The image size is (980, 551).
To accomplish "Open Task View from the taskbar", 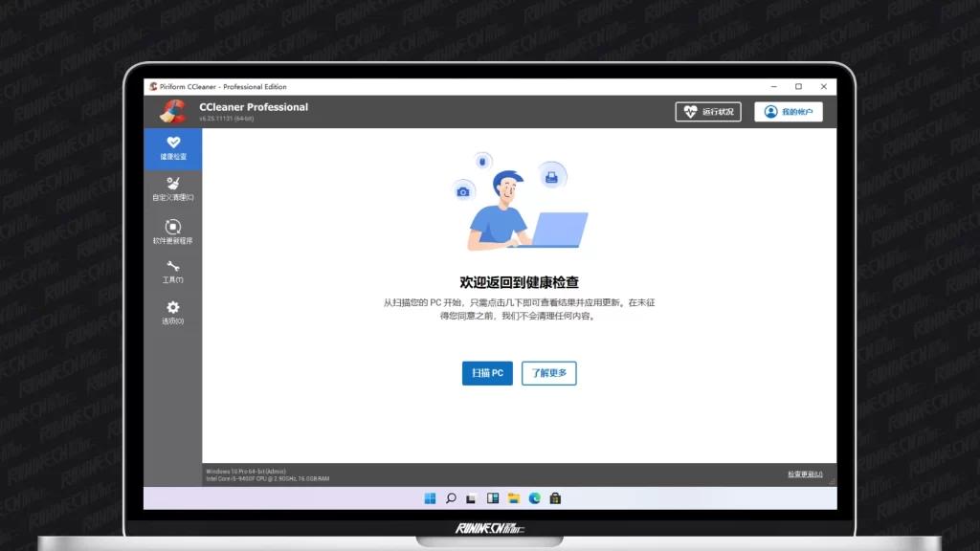I will (472, 498).
